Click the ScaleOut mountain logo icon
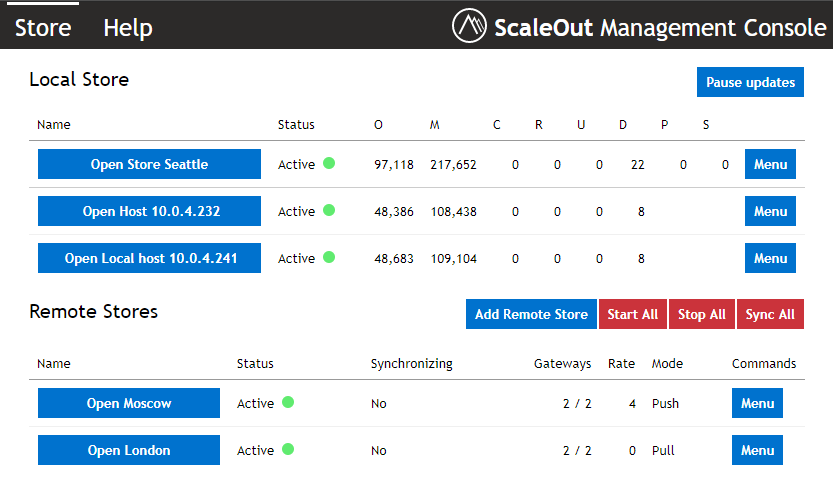 pos(469,25)
